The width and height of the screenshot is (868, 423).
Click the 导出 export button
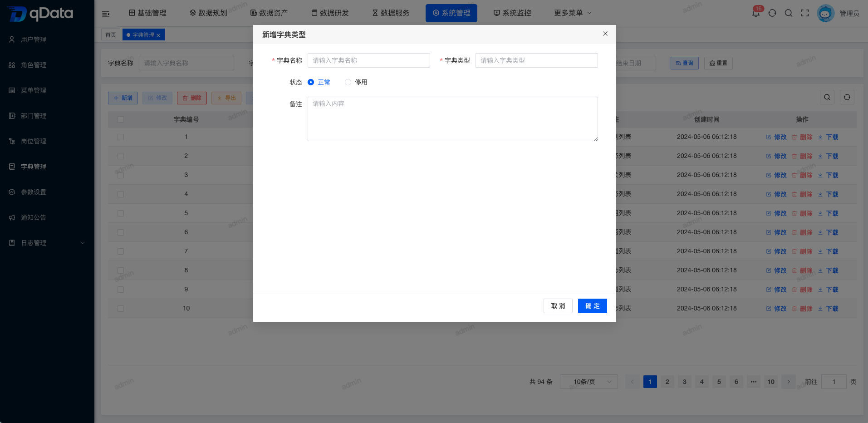pos(226,98)
